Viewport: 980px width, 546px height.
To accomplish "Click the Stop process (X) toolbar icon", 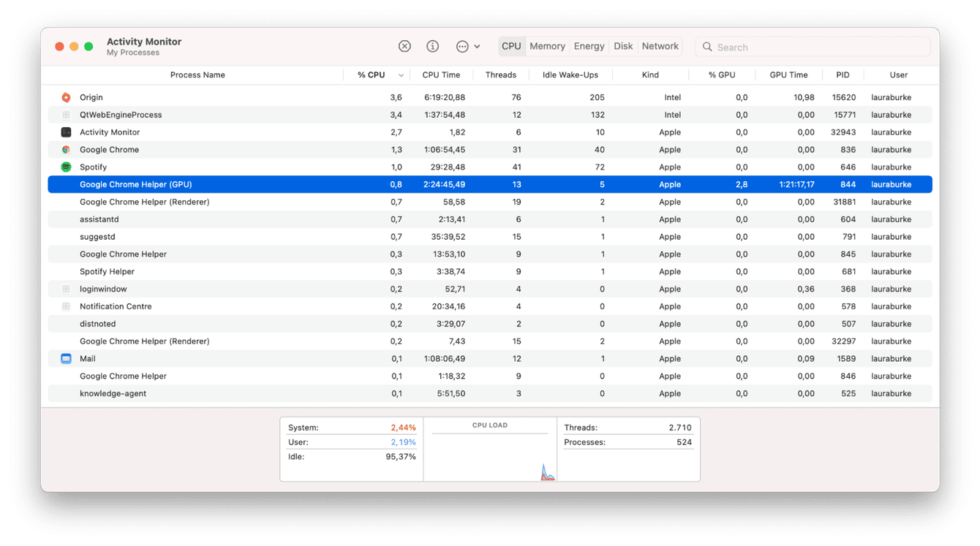I will [404, 46].
